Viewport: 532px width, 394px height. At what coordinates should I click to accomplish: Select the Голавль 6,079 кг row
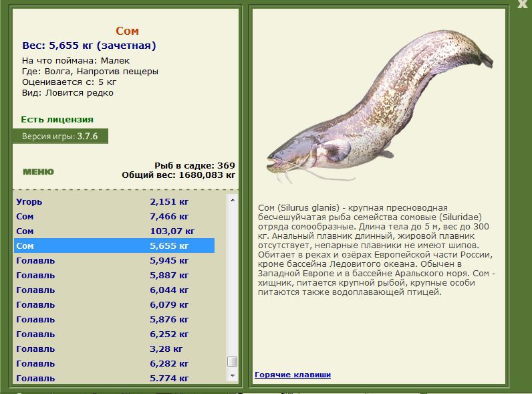pyautogui.click(x=114, y=304)
